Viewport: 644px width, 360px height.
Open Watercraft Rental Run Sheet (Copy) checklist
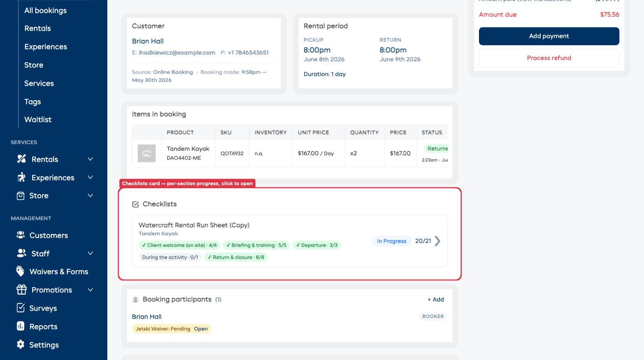tap(194, 225)
